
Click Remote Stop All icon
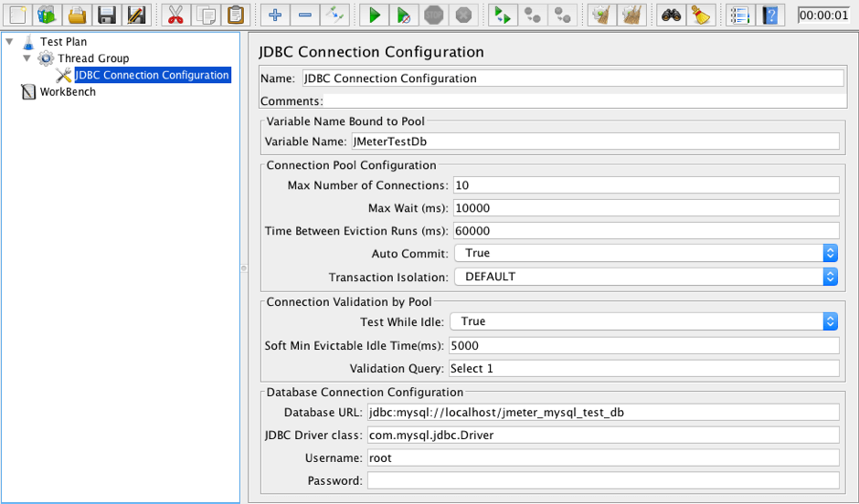[x=533, y=15]
